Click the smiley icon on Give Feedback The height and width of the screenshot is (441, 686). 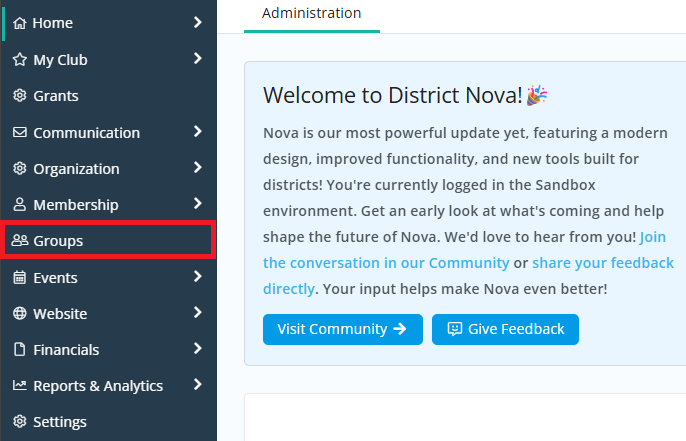455,329
